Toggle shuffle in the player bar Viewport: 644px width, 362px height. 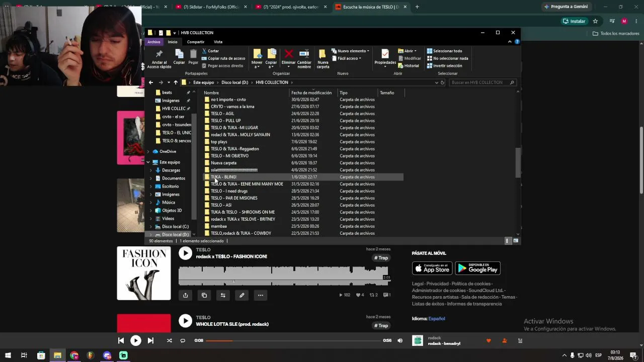coord(169,340)
